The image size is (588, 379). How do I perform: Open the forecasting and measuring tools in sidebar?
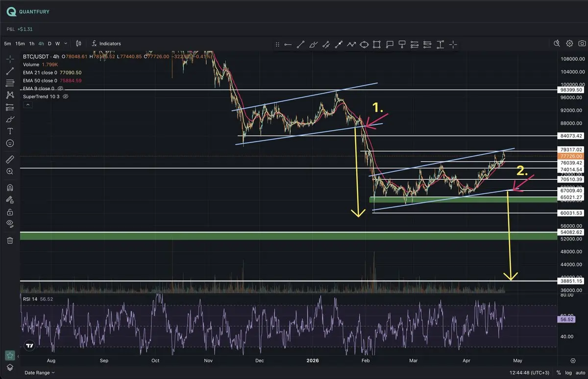pos(10,107)
